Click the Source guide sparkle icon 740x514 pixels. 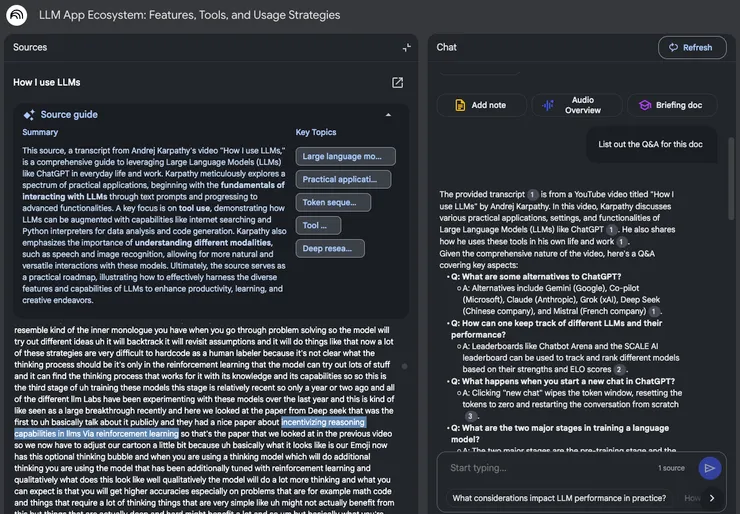point(29,115)
